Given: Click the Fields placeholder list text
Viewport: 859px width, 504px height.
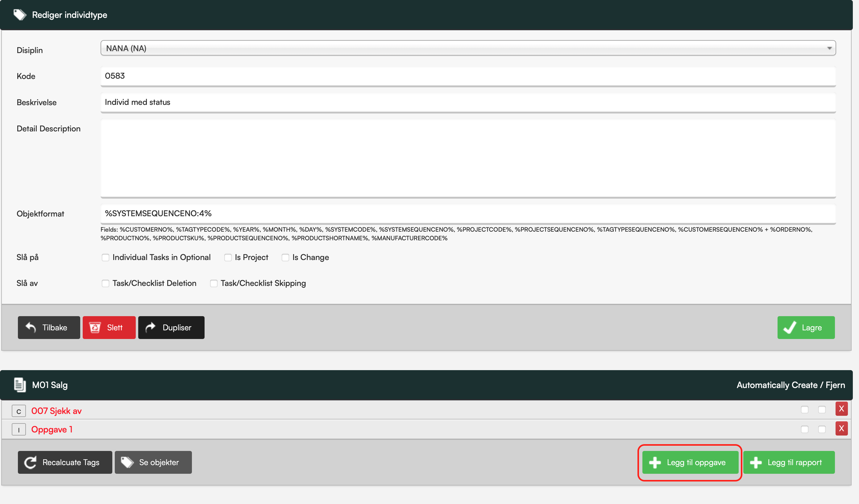Looking at the screenshot, I should 456,234.
